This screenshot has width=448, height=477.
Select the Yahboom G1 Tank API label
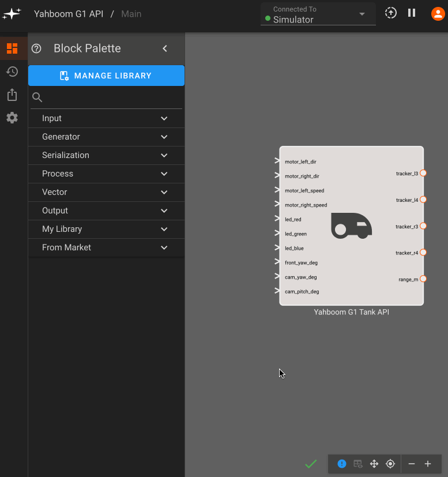[x=351, y=312]
